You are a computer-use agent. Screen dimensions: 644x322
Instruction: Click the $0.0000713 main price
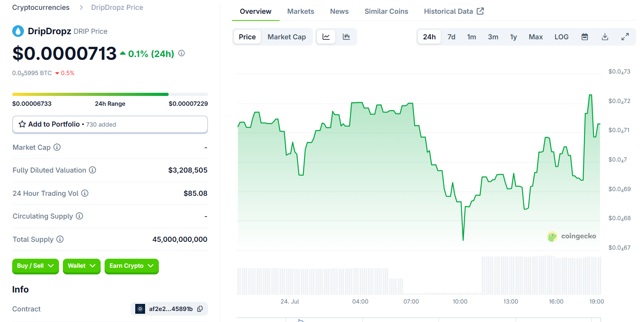pyautogui.click(x=64, y=53)
